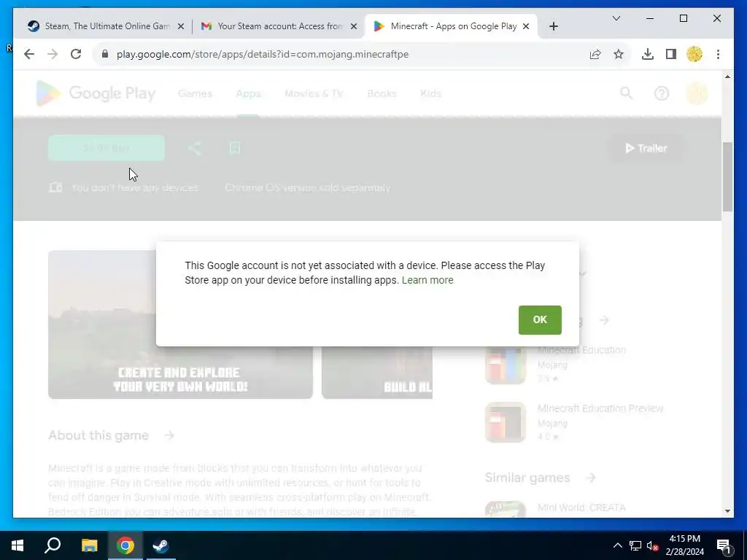Open Chrome profile avatar
Viewport: 747px width, 560px height.
pos(694,54)
